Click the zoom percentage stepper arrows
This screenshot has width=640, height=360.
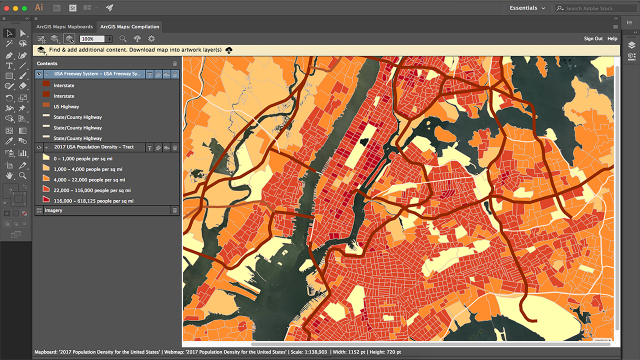click(109, 39)
